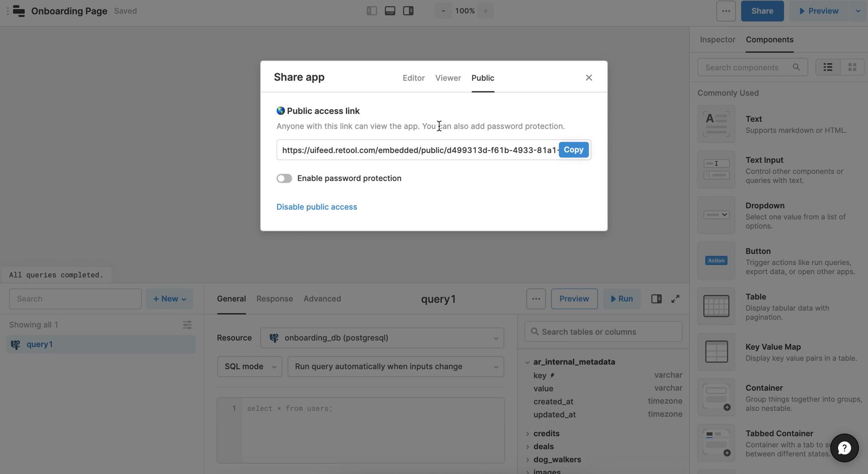This screenshot has height=474, width=868.
Task: Switch to the Viewer tab in Share app
Action: point(448,78)
